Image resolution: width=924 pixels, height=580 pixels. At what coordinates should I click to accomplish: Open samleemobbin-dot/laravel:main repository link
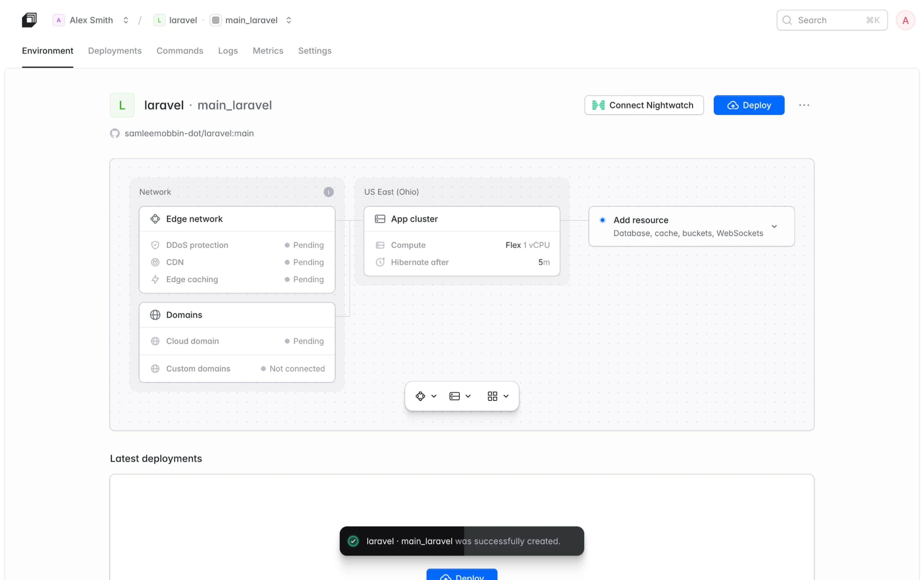[x=189, y=133]
